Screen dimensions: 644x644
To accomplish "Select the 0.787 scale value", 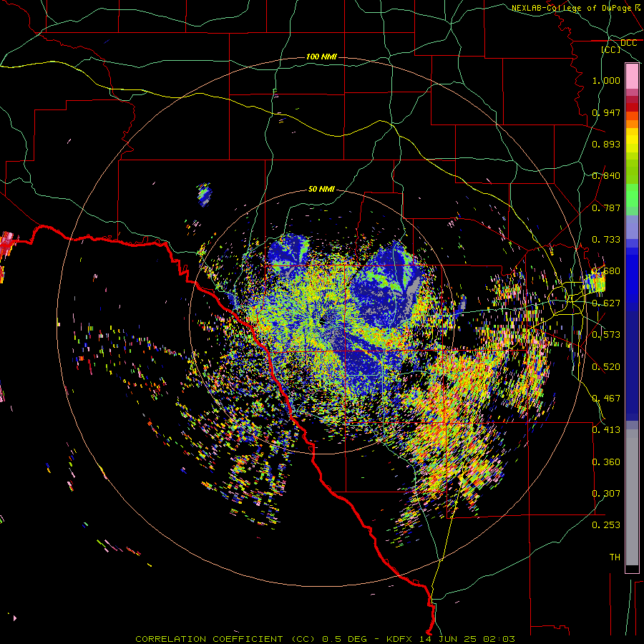I will pyautogui.click(x=606, y=208).
